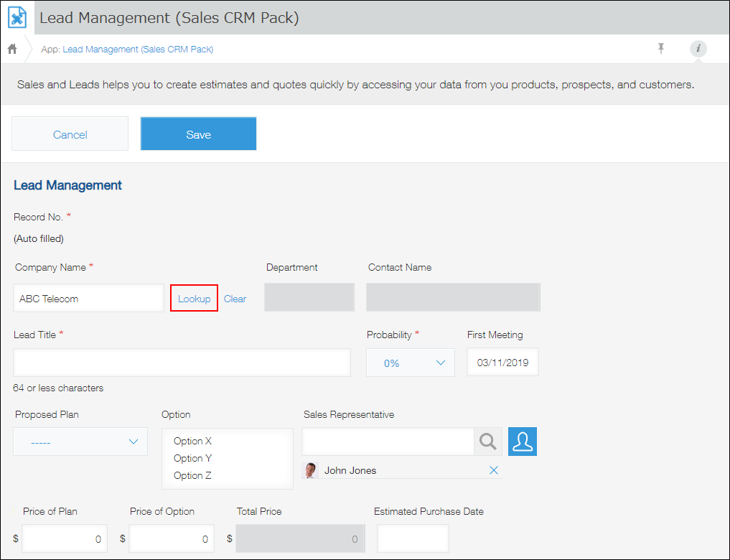
Task: Open the Probability 0% dropdown
Action: [x=410, y=363]
